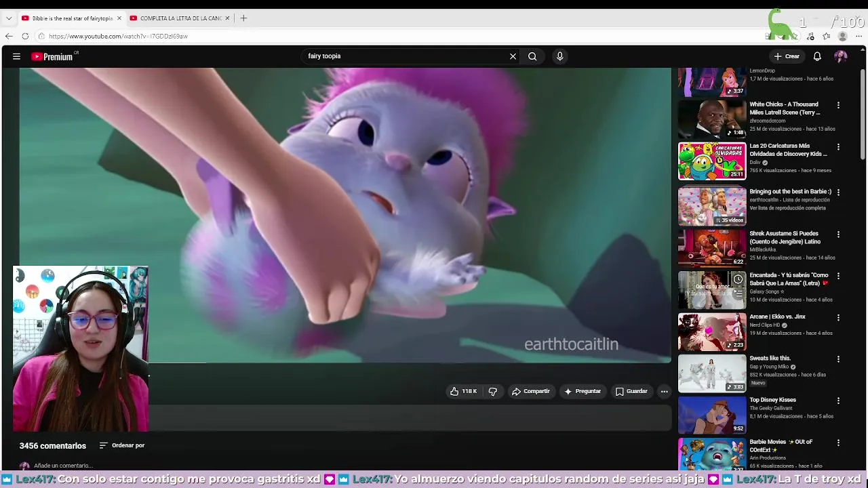Viewport: 868px width, 488px height.
Task: Click the Preguntar button
Action: pos(583,391)
